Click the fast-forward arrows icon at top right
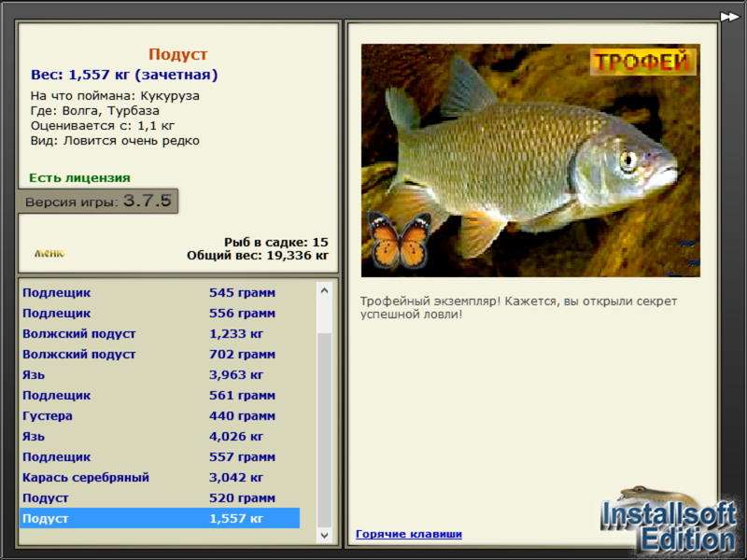Image resolution: width=747 pixels, height=560 pixels. pos(729,17)
